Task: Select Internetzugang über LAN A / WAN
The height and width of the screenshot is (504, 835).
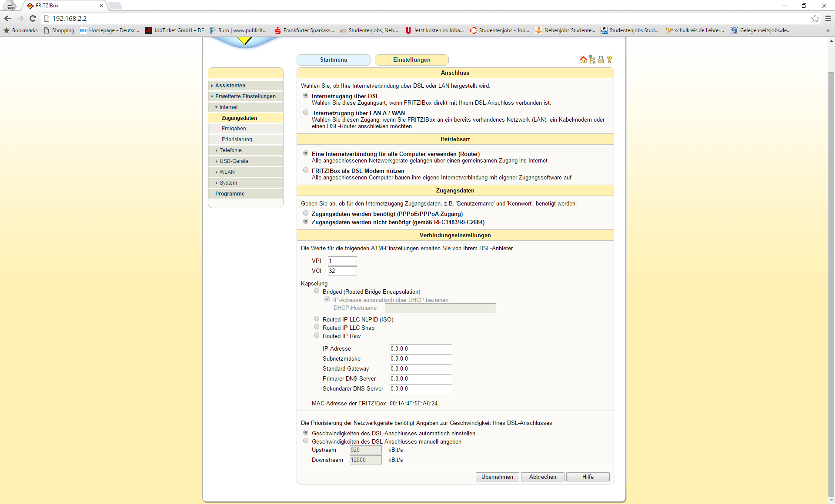Action: click(306, 113)
